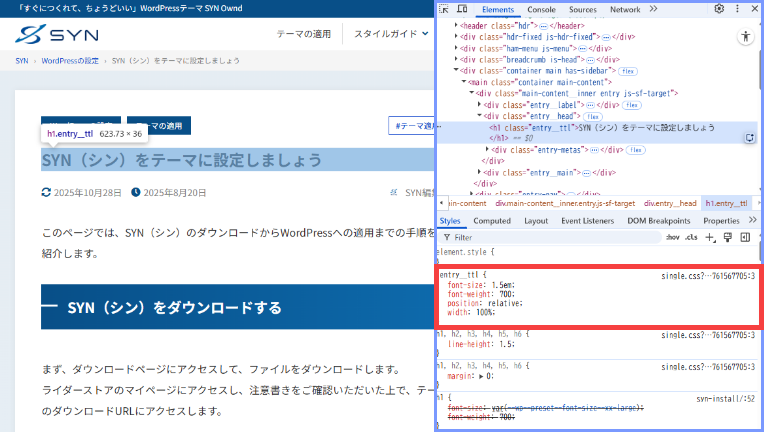The image size is (764, 432).
Task: Open the WordPressの設定 breadcrumb link
Action: pyautogui.click(x=70, y=61)
